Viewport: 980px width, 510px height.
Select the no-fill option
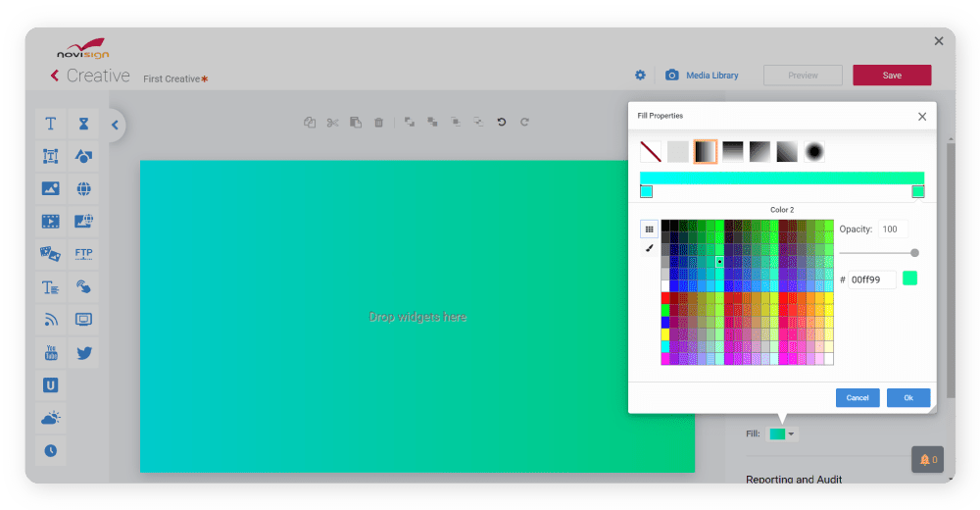pos(651,152)
